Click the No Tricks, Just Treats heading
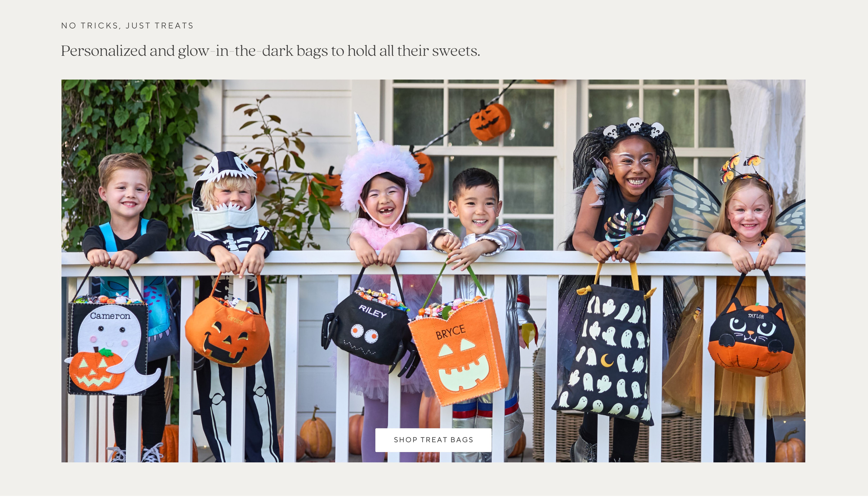The height and width of the screenshot is (497, 868). pos(127,26)
